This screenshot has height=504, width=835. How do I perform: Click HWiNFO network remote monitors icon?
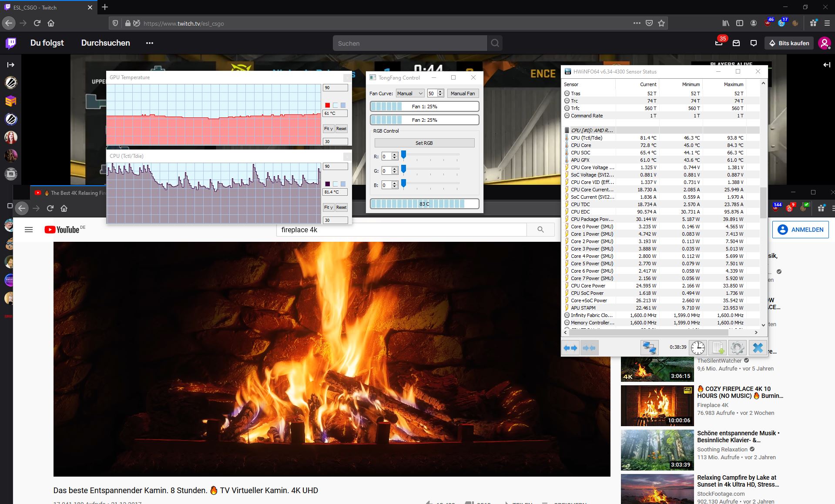(x=649, y=348)
